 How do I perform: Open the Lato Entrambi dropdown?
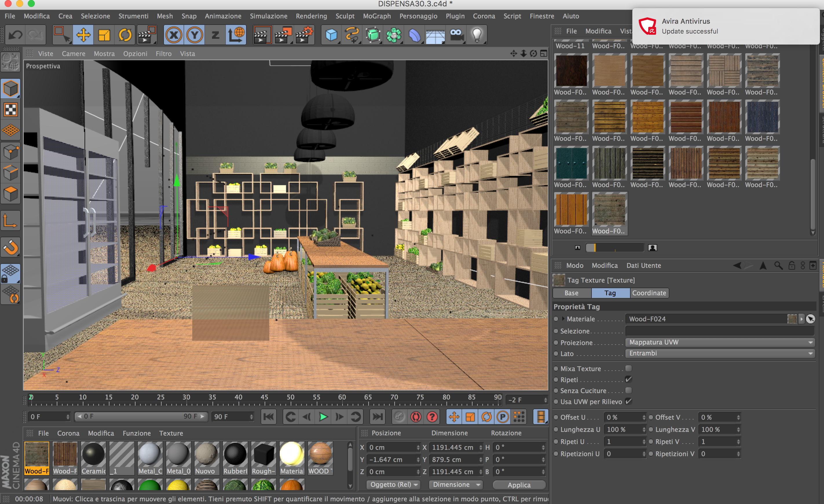pyautogui.click(x=720, y=353)
